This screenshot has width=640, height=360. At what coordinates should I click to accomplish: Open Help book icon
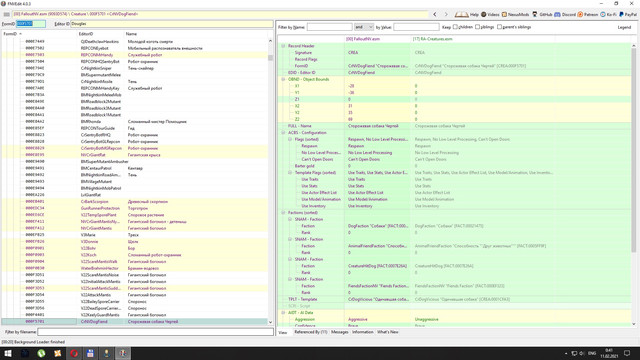(x=462, y=14)
